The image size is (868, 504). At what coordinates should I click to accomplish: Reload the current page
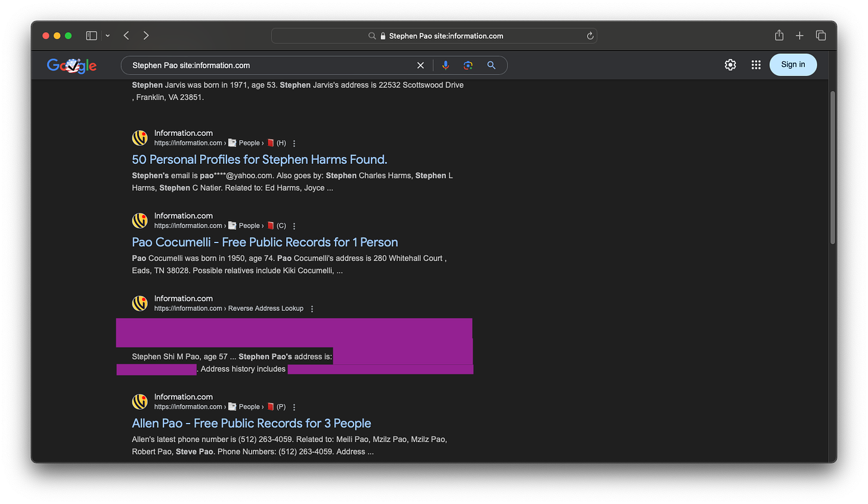pos(590,36)
